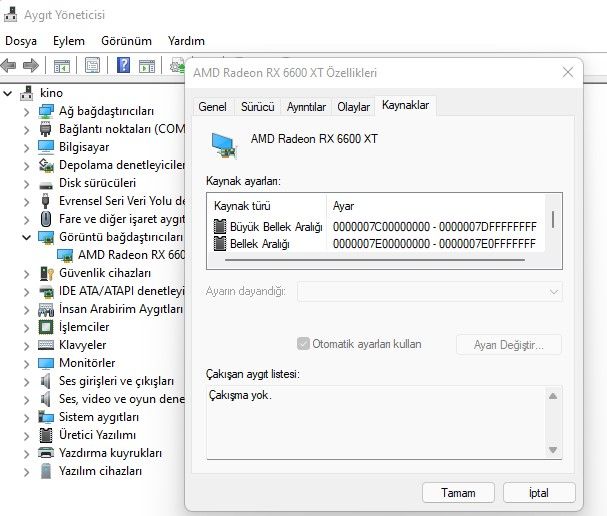The width and height of the screenshot is (607, 516).
Task: Click the Ses girişleri ve çıkışları speaker icon
Action: click(x=46, y=381)
